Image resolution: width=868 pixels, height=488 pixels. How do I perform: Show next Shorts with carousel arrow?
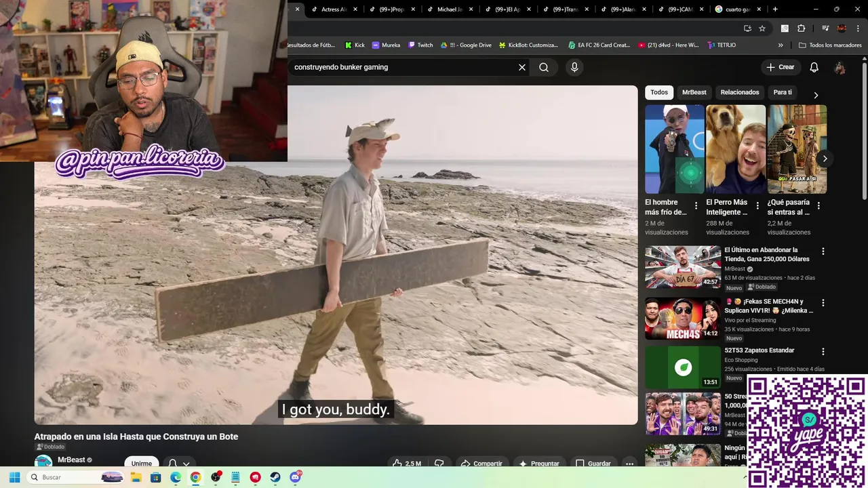pyautogui.click(x=825, y=159)
